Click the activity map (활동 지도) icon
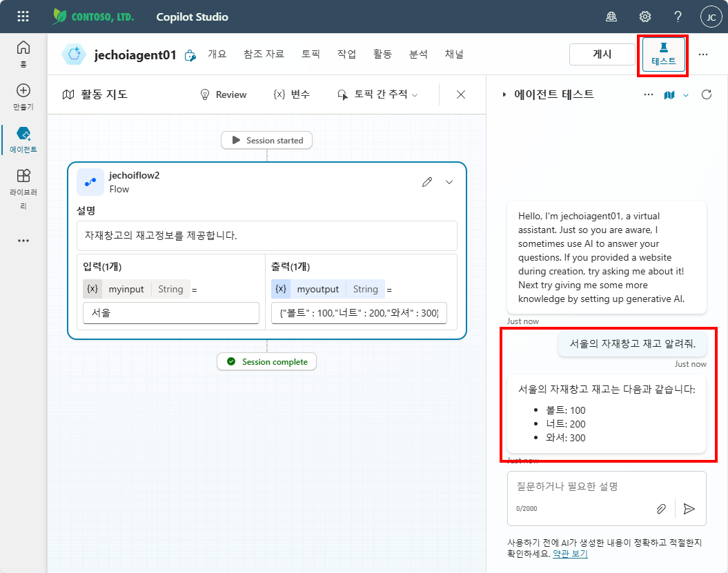 coord(68,94)
